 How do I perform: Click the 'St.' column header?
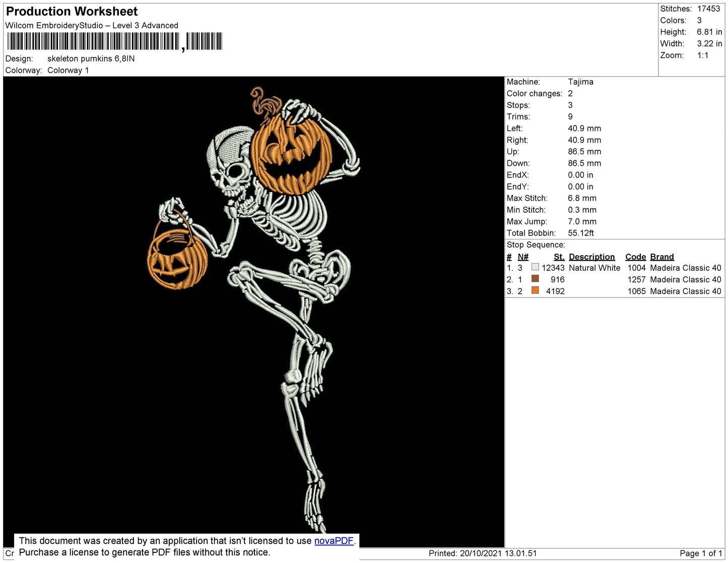pyautogui.click(x=559, y=257)
